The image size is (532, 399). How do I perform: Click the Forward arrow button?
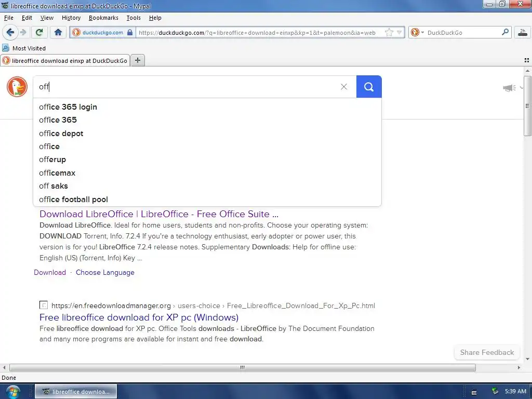point(23,33)
